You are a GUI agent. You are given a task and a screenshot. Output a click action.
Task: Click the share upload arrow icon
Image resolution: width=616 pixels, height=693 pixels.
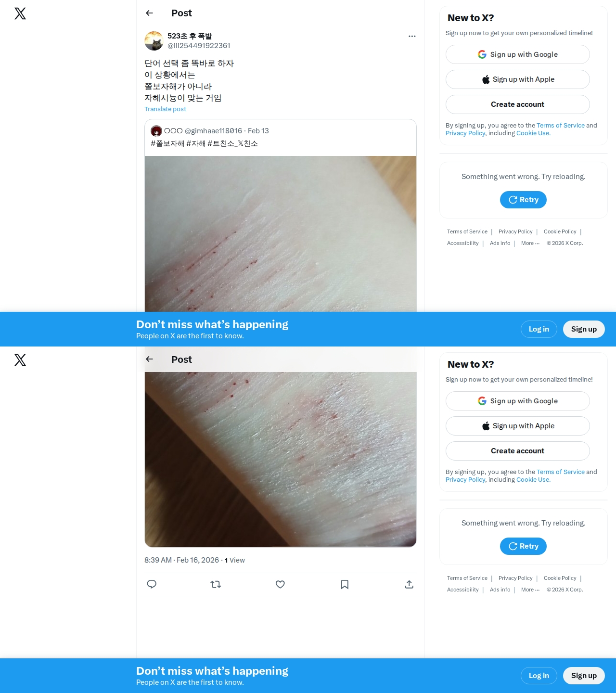409,584
